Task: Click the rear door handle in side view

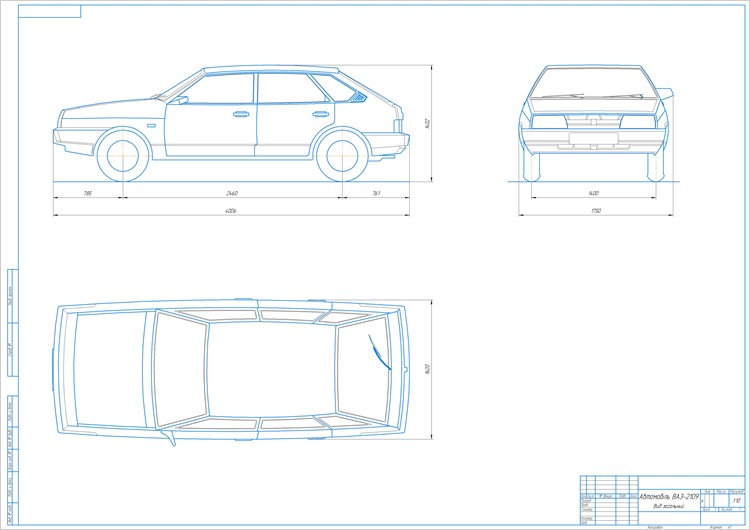Action: [320, 114]
